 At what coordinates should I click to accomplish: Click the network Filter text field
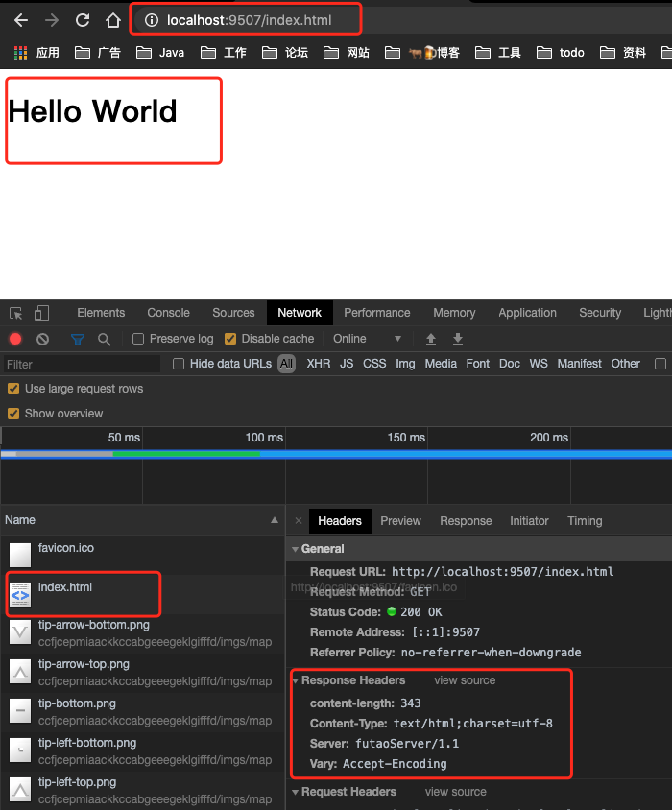(x=82, y=365)
